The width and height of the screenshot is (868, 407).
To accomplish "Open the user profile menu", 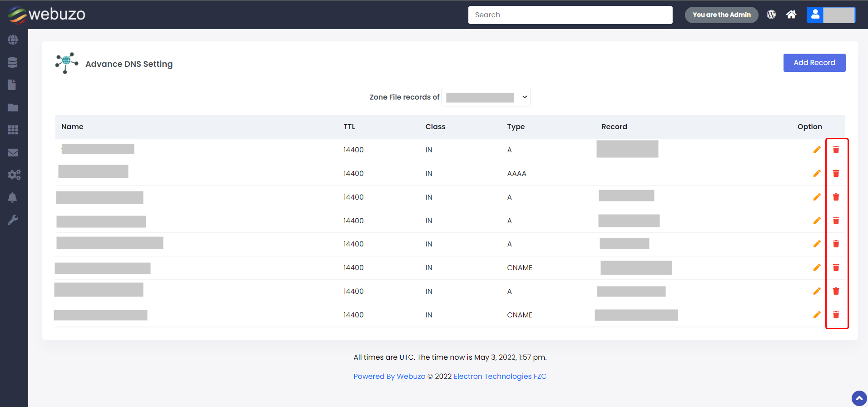I will pyautogui.click(x=831, y=15).
